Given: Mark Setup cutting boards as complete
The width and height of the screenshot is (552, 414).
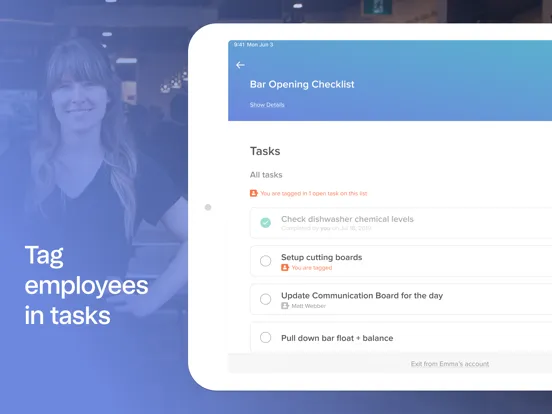Looking at the screenshot, I should point(265,261).
